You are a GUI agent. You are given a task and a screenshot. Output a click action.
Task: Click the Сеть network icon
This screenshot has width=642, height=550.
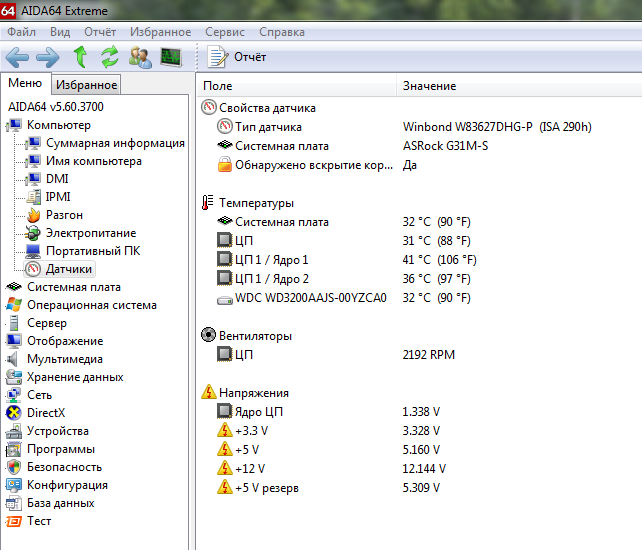tap(14, 395)
